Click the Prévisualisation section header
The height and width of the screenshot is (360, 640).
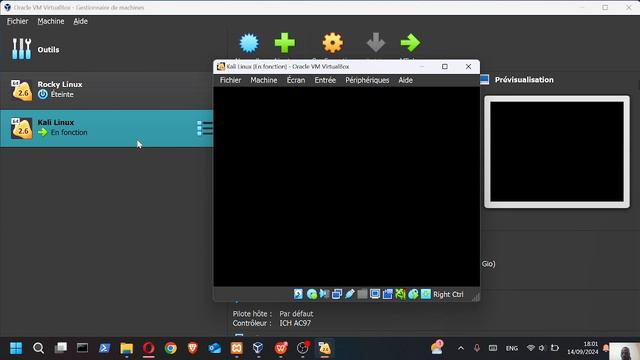pos(524,80)
